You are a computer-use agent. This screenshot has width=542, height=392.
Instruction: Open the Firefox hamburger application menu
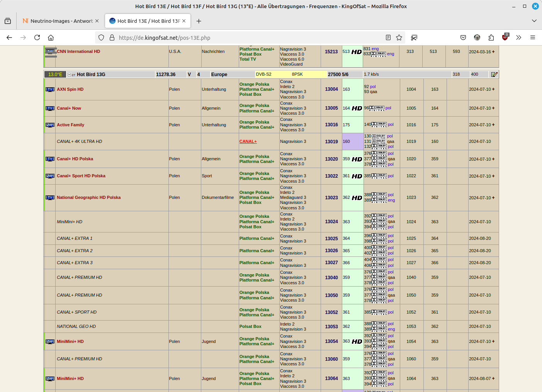(533, 37)
